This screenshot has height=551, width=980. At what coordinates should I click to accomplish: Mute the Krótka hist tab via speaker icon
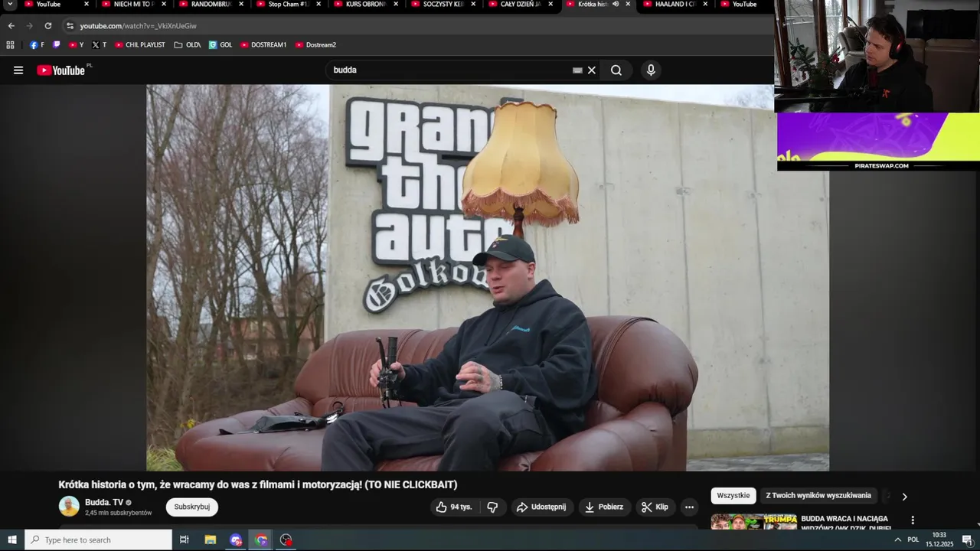point(616,5)
